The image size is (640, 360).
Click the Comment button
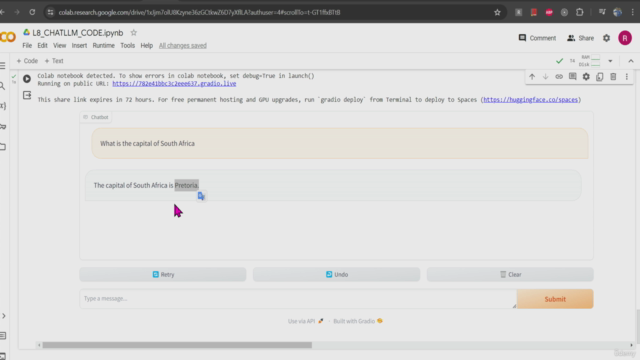pyautogui.click(x=537, y=38)
